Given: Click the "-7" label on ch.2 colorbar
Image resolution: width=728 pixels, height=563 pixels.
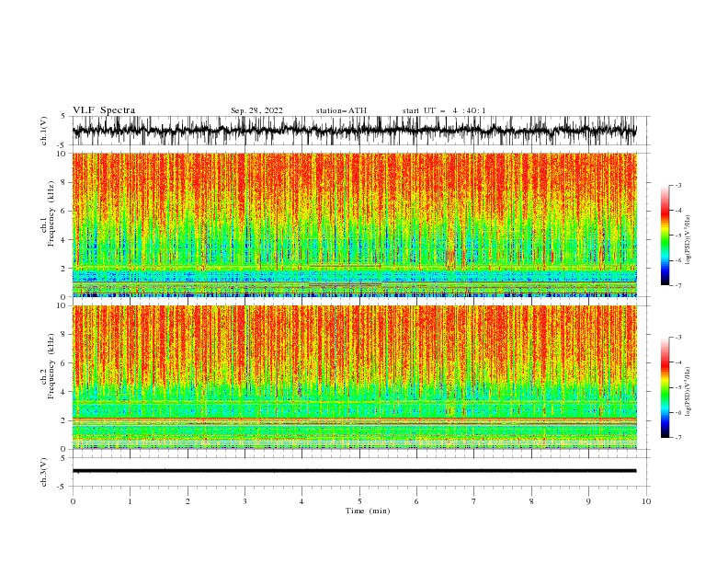Looking at the screenshot, I should tap(677, 438).
